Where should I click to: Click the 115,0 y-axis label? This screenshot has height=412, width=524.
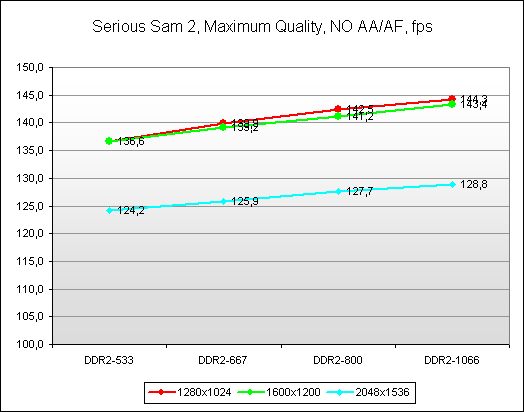30,261
